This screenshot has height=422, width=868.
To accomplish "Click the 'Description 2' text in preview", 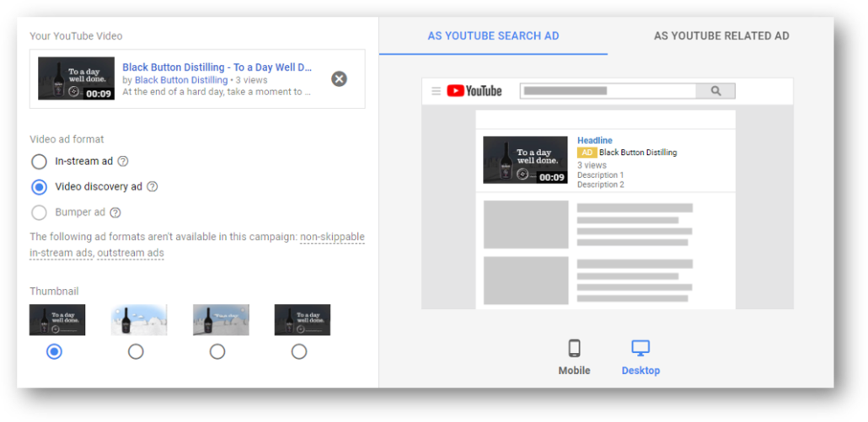I will coord(601,184).
